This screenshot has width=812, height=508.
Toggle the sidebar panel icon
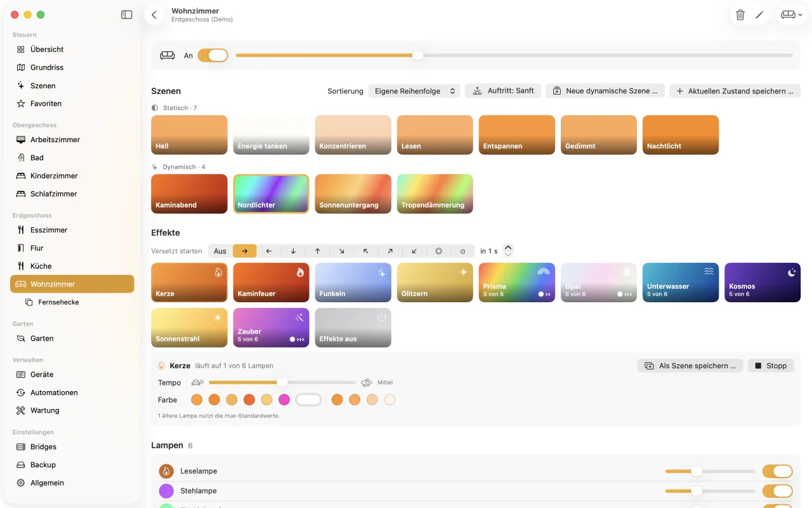coord(127,15)
